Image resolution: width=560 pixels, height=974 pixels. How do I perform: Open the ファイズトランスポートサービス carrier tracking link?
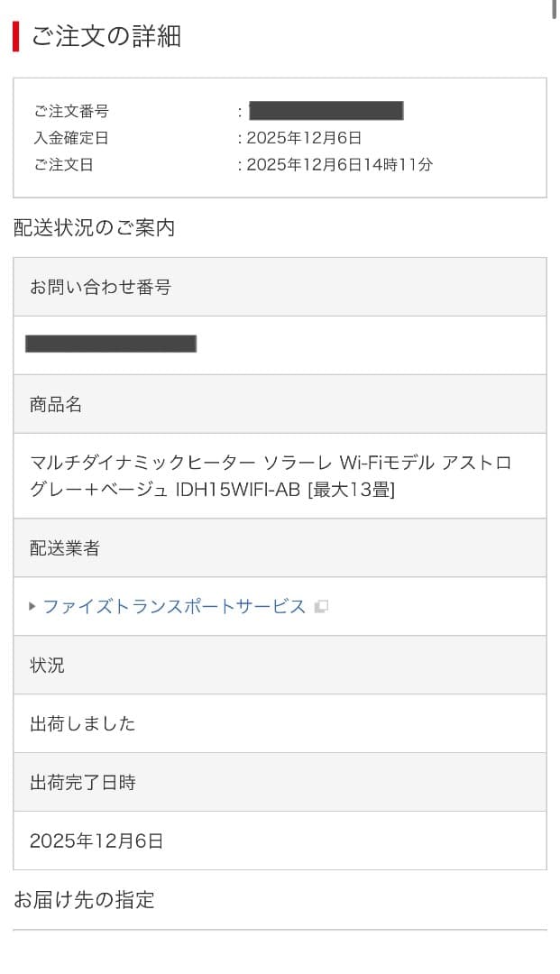[x=173, y=607]
